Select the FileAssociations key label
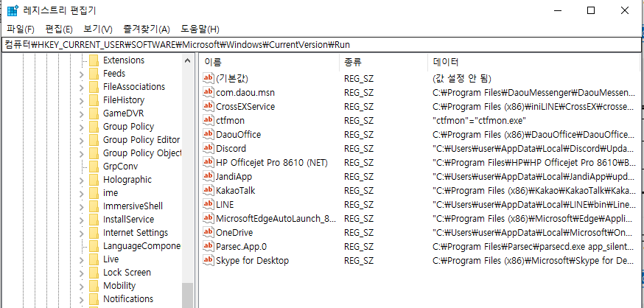 [x=134, y=87]
